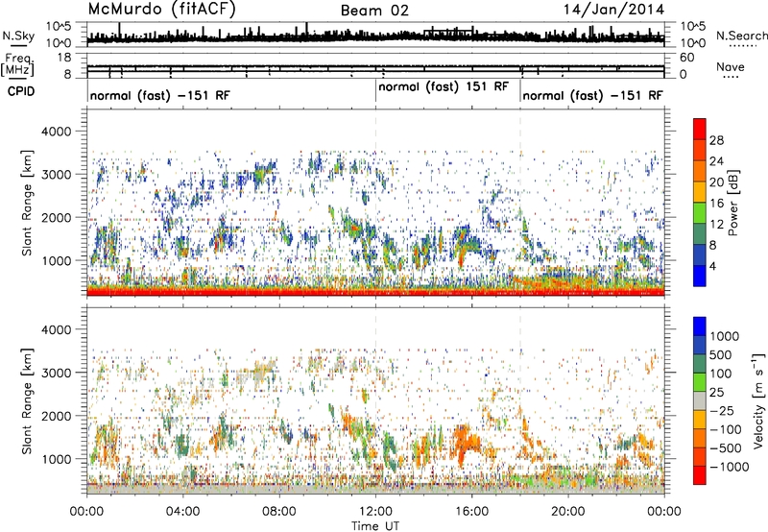
Task: Click the '20:00' time axis label
Action: coord(568,511)
